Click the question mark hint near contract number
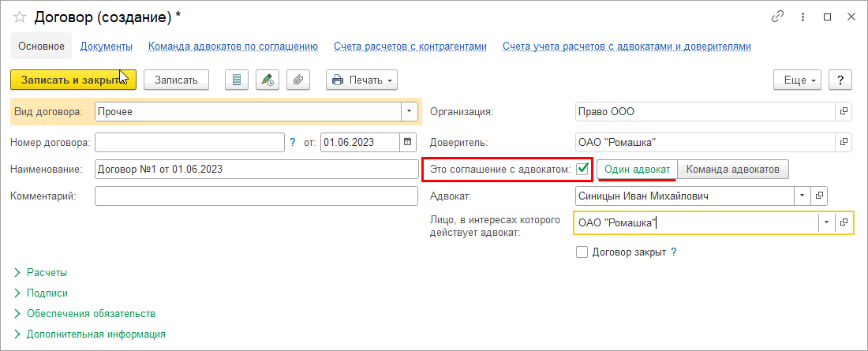The image size is (868, 351). coord(293,143)
